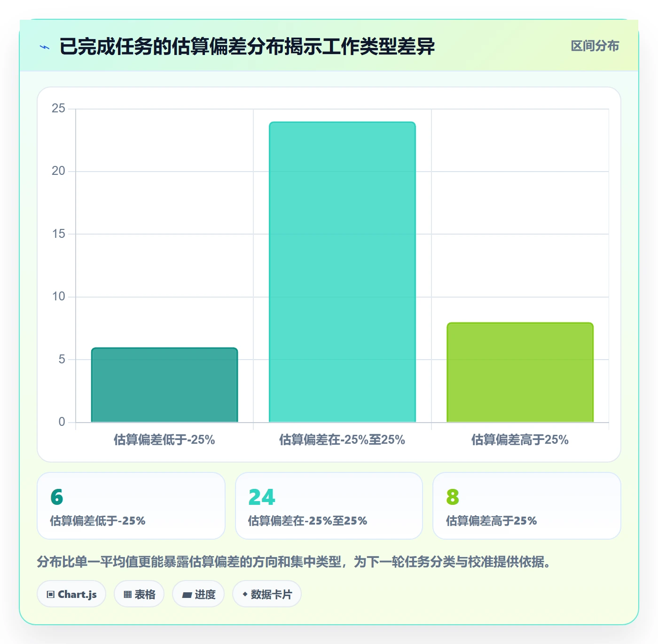
Task: Click the stat card showing 6
Action: click(131, 506)
